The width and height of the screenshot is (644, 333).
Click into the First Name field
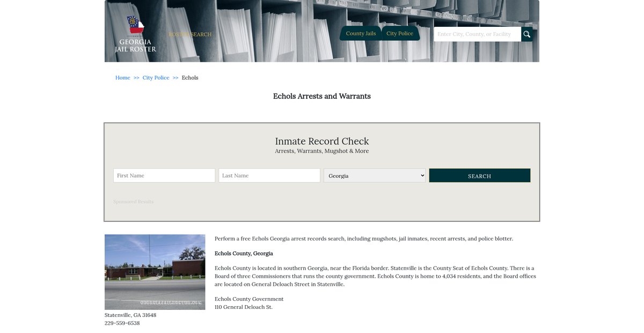point(164,176)
